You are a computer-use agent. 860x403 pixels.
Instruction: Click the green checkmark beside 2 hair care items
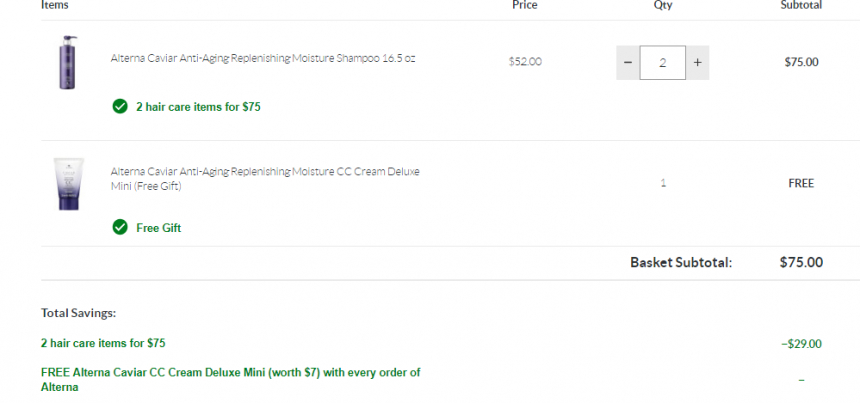(120, 106)
